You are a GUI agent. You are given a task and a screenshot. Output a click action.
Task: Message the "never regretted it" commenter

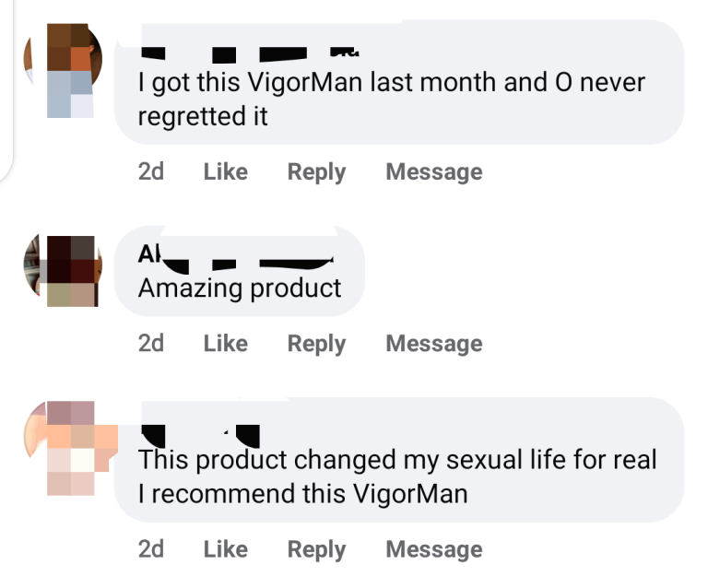[x=433, y=172]
